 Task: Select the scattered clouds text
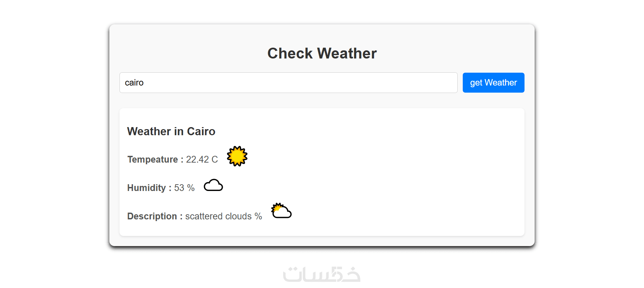click(218, 216)
